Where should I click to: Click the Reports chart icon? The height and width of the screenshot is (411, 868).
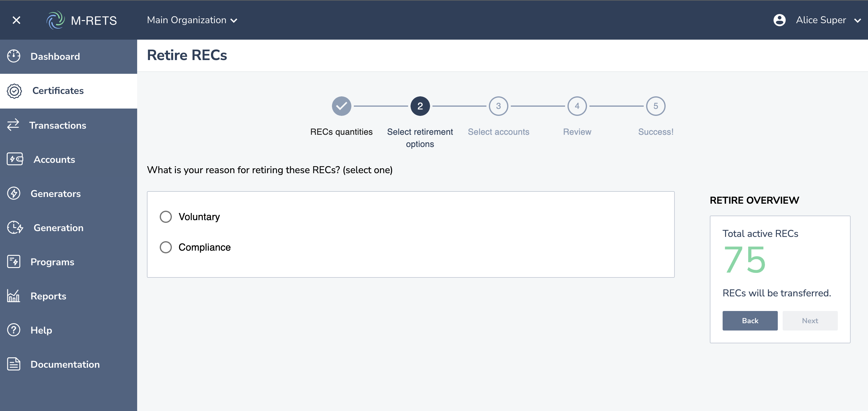pos(13,296)
